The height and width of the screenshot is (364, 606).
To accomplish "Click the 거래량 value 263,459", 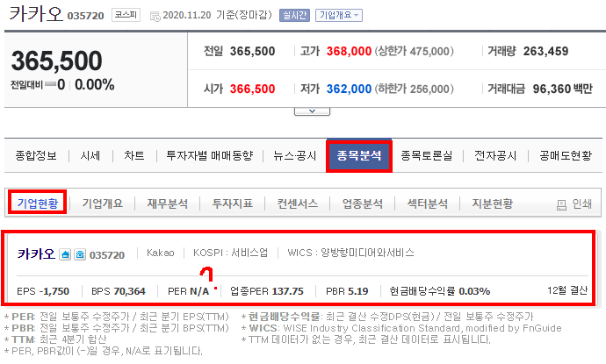I will coord(545,51).
